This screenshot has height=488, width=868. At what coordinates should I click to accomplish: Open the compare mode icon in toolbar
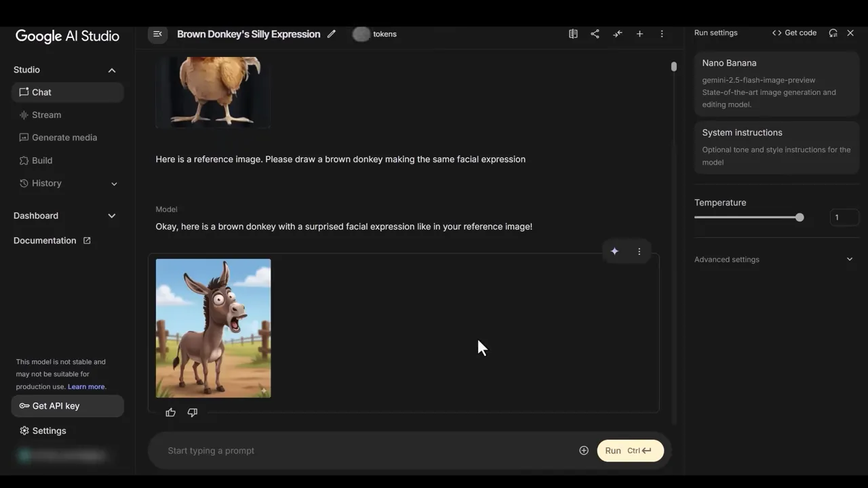(618, 34)
